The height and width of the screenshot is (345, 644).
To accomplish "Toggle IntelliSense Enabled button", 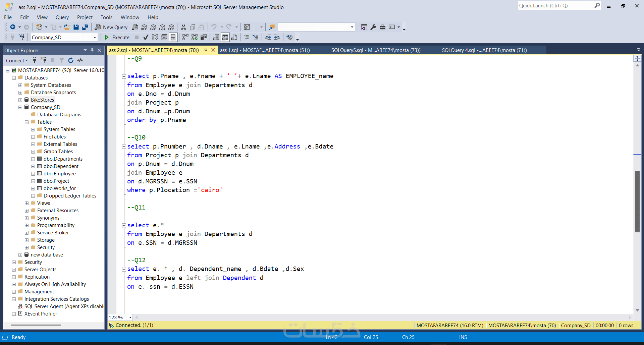I will click(x=173, y=37).
